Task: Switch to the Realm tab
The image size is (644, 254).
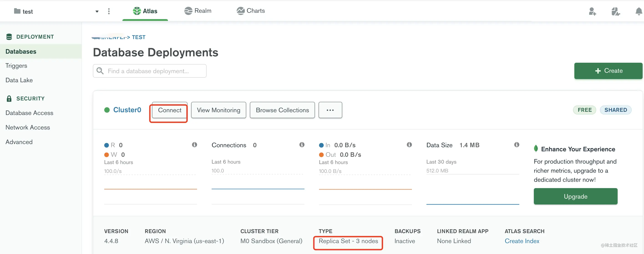Action: [198, 11]
